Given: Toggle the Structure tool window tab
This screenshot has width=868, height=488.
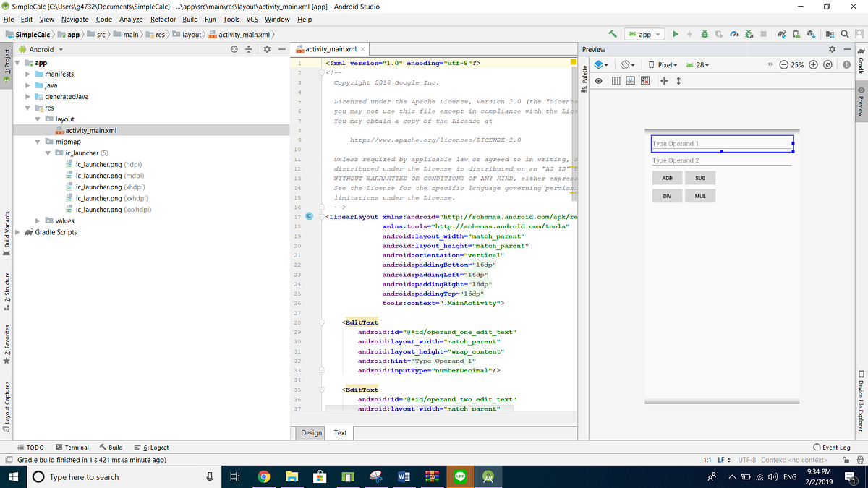Looking at the screenshot, I should coord(6,291).
